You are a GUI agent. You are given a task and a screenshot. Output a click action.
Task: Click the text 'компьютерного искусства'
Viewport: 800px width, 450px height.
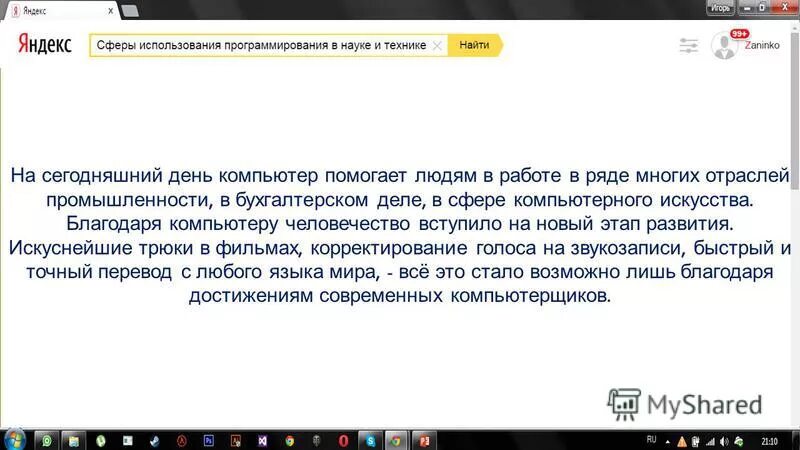click(x=633, y=199)
